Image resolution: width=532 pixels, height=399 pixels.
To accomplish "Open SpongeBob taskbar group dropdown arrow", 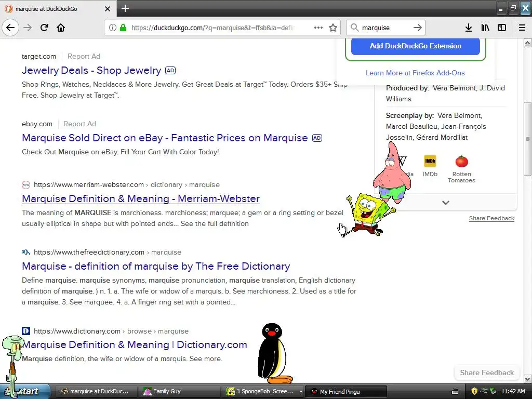I will click(x=301, y=392).
